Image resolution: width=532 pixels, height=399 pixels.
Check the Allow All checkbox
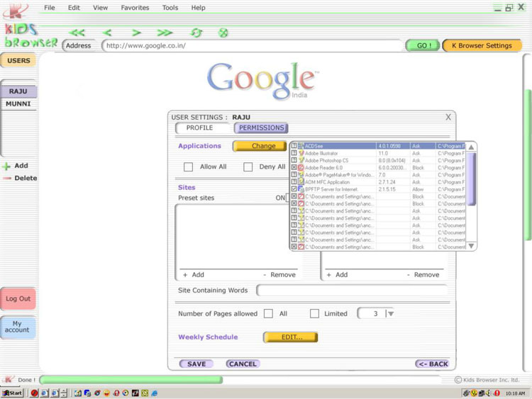(189, 167)
